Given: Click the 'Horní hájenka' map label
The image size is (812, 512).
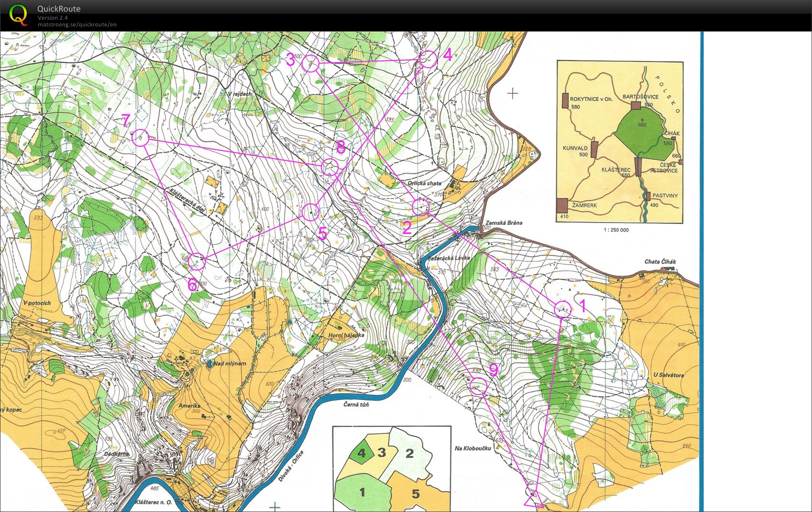Looking at the screenshot, I should pos(346,335).
